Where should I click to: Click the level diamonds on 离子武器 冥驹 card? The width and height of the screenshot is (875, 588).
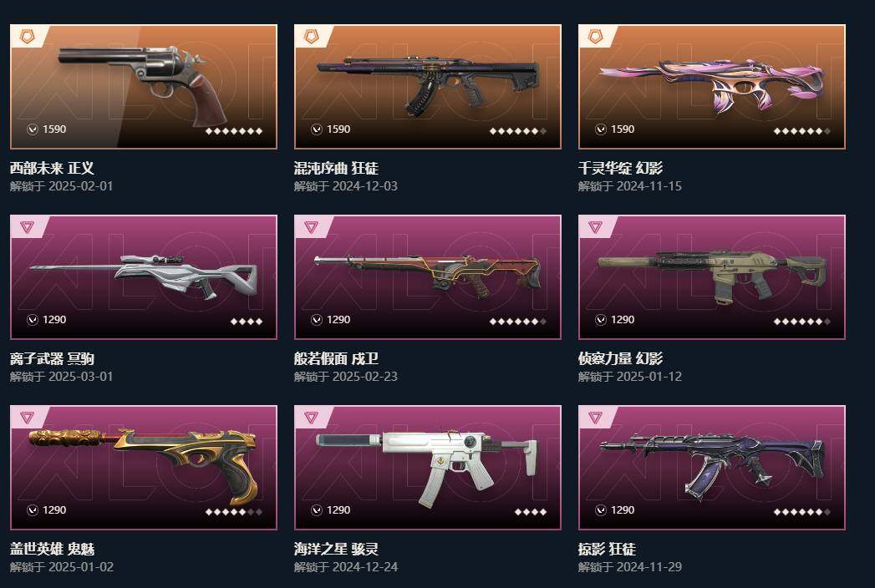[246, 322]
